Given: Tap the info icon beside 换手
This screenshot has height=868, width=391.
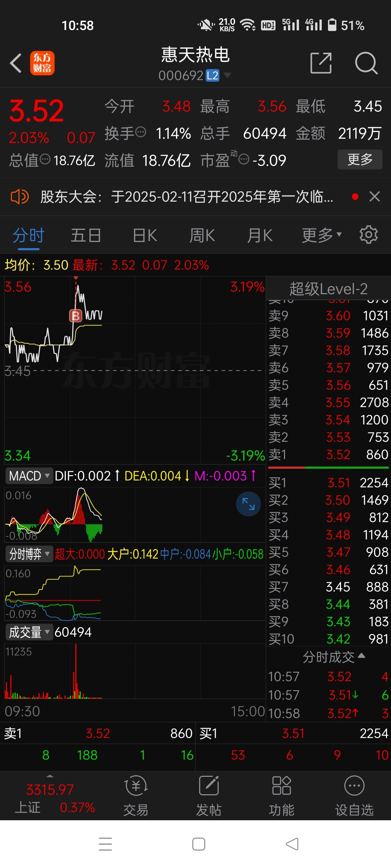Looking at the screenshot, I should point(140,132).
